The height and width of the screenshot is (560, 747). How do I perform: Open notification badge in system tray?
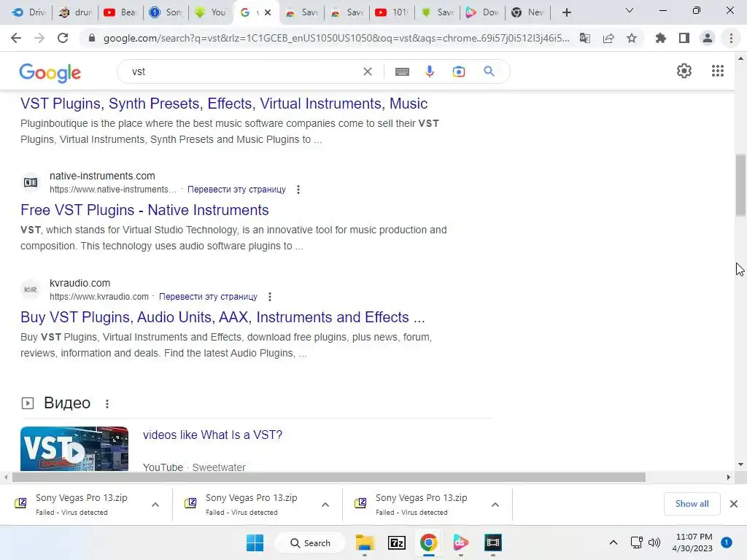[x=727, y=542]
